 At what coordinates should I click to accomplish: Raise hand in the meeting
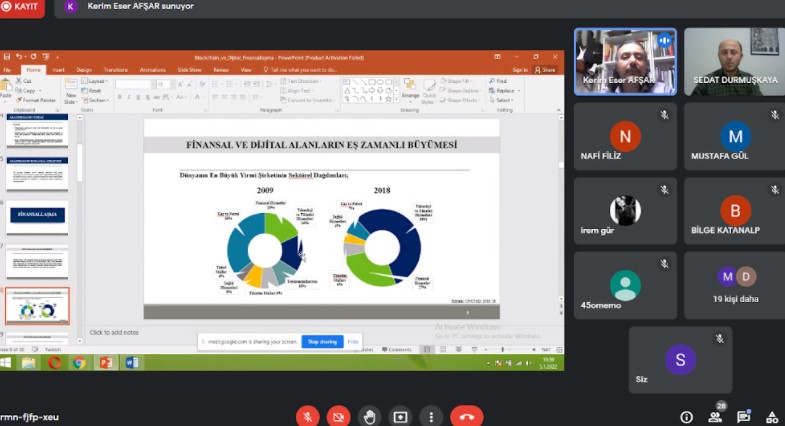370,416
